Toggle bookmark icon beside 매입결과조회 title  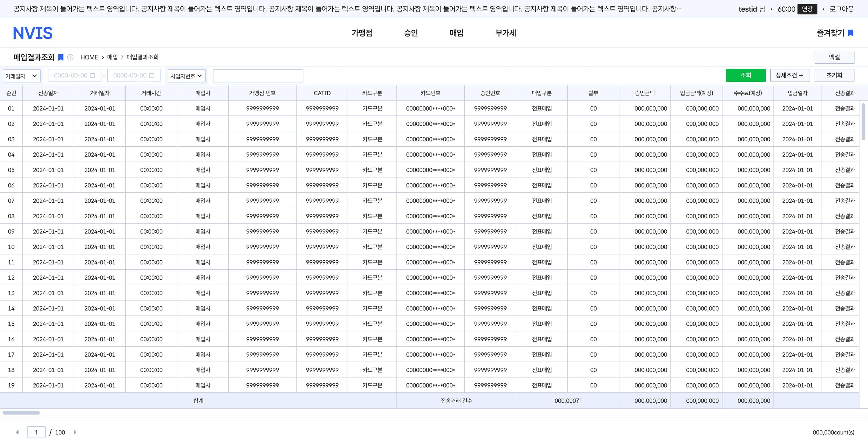tap(61, 57)
